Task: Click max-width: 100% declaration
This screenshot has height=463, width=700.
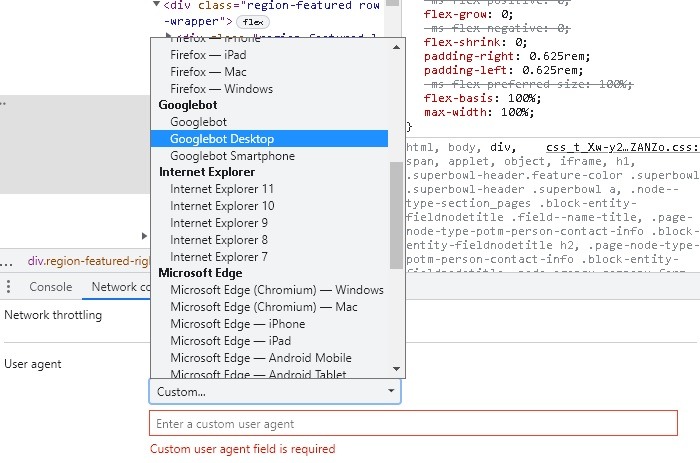Action: point(479,112)
